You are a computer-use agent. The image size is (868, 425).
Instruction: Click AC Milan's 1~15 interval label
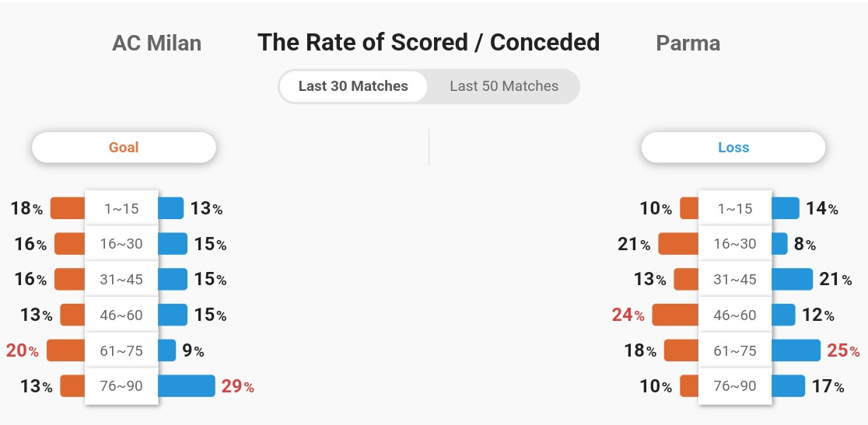point(122,209)
